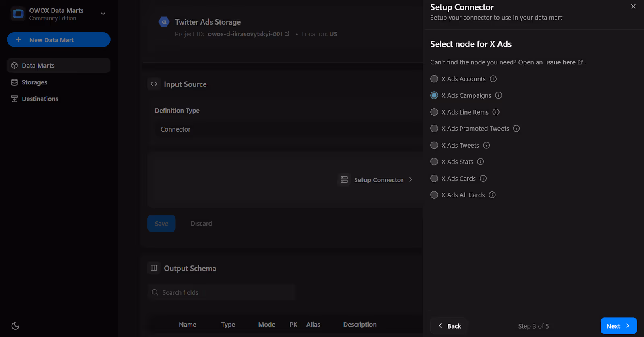Click Setup Connector button
Screen dimensions: 644x337
pyautogui.click(x=376, y=180)
